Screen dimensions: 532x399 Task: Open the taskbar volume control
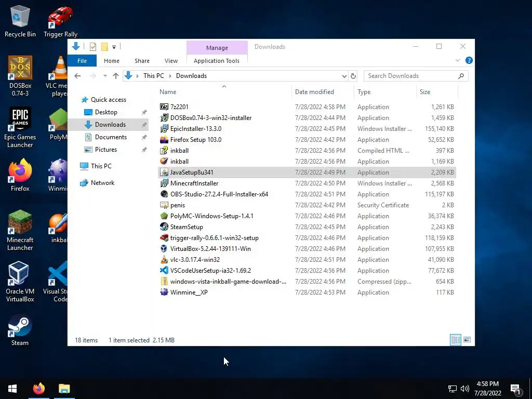tap(465, 389)
